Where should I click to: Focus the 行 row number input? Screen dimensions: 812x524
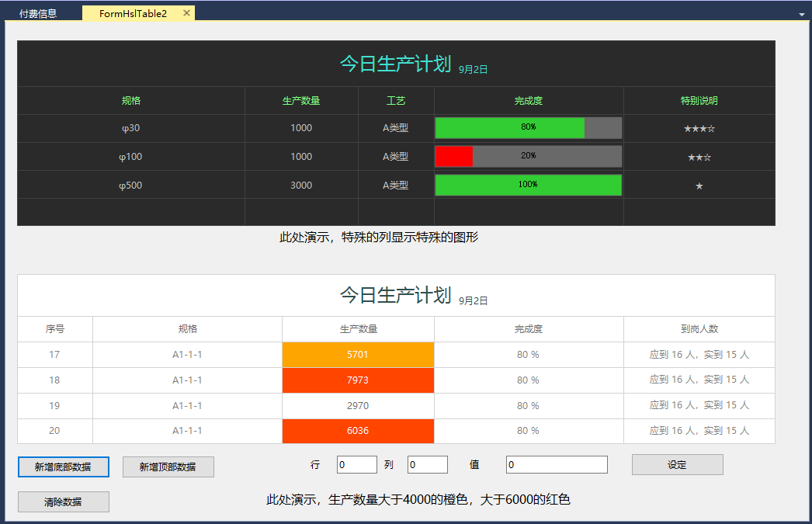click(356, 464)
